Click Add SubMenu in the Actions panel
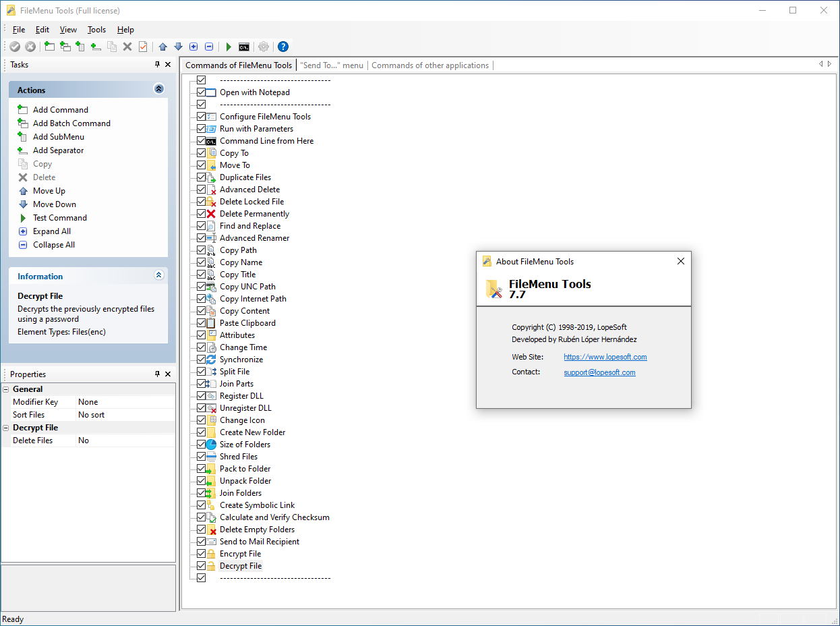Viewport: 840px width, 626px height. point(59,137)
